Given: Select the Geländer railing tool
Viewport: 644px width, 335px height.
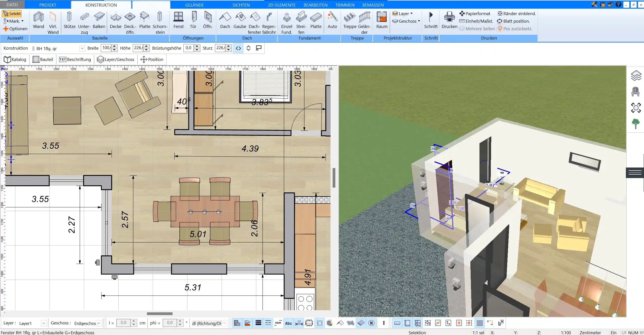Looking at the screenshot, I should click(364, 23).
